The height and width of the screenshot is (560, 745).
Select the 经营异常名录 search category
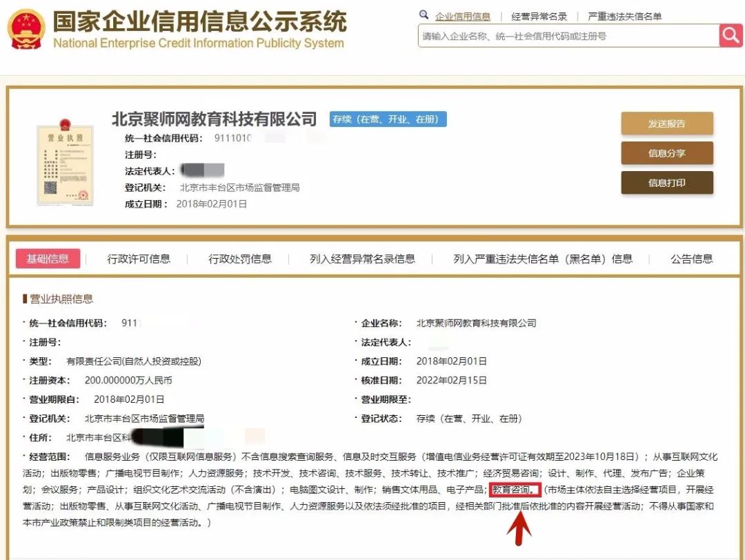coord(539,17)
